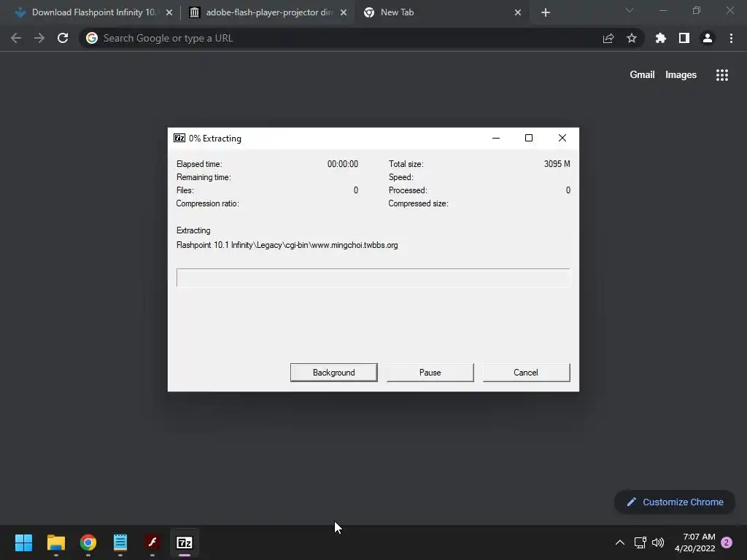Open File Explorer from taskbar
747x560 pixels.
point(56,542)
